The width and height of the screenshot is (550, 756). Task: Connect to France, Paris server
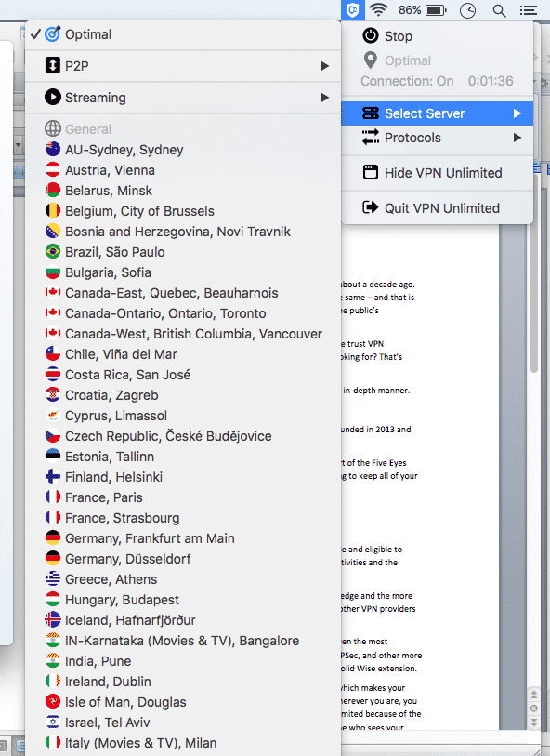[183, 497]
